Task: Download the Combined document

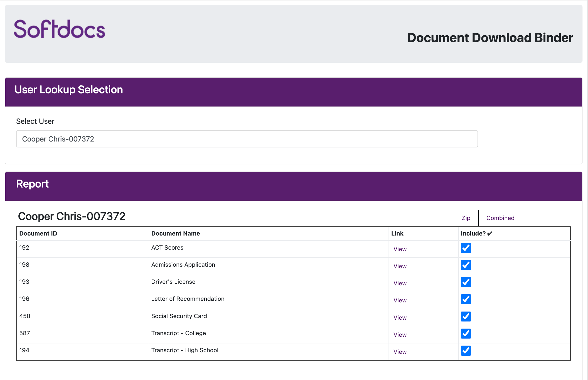Action: pos(500,218)
